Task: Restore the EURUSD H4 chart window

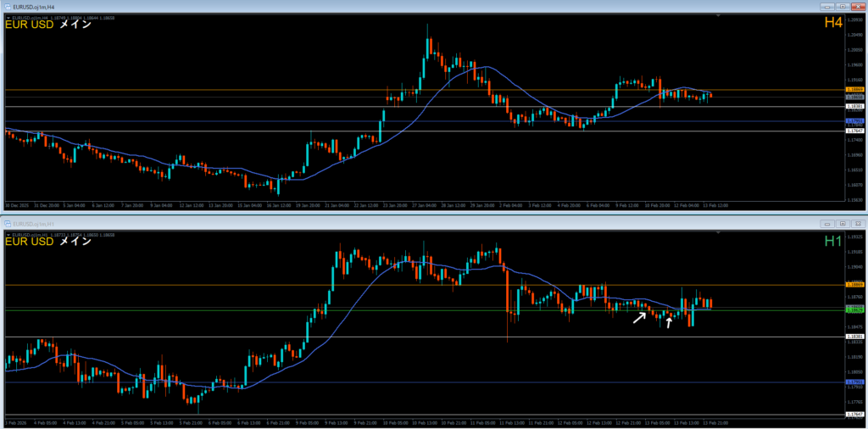Action: 842,7
